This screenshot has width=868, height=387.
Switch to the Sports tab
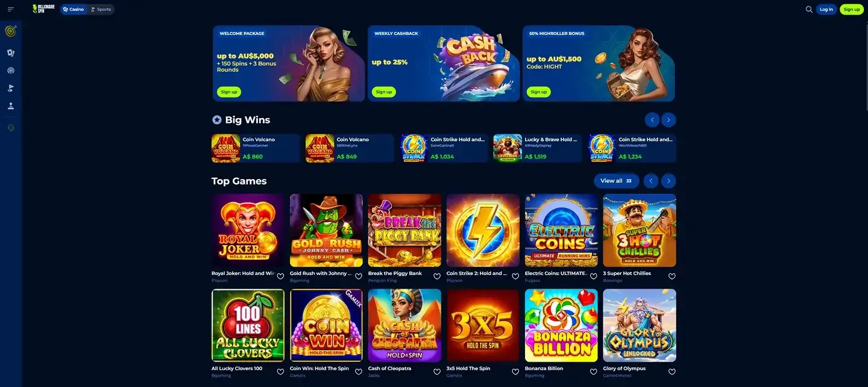pos(101,9)
